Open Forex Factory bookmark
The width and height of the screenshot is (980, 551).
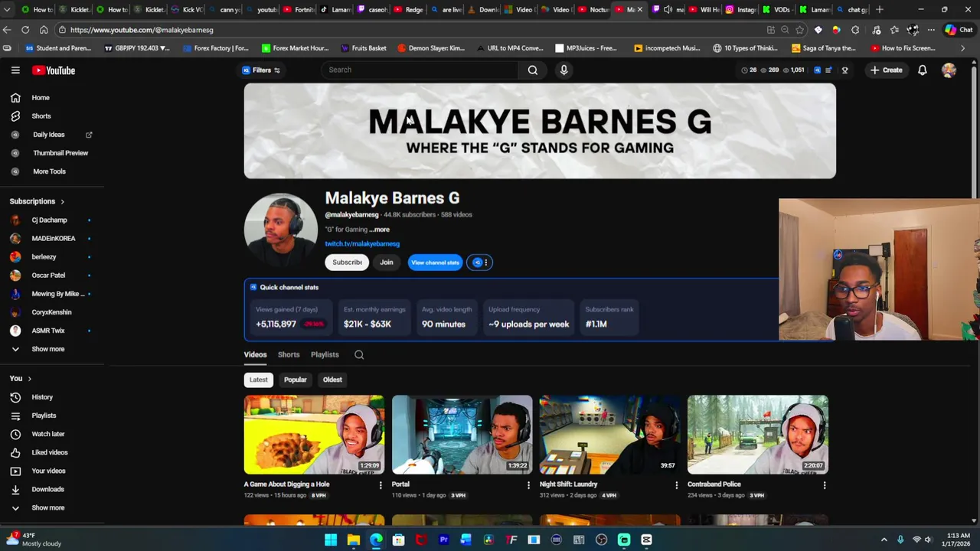(x=215, y=48)
